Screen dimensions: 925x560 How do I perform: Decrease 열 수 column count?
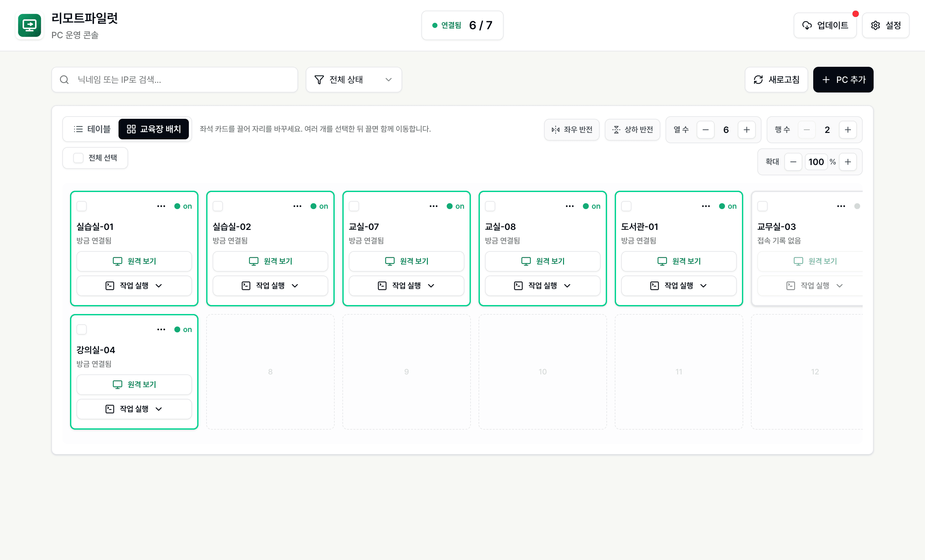point(705,130)
